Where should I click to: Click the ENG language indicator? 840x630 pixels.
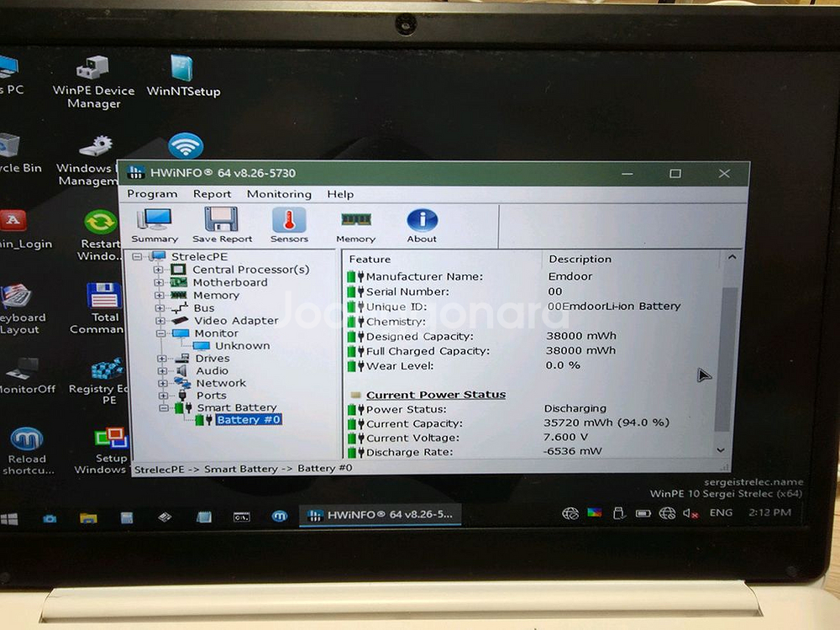click(721, 512)
